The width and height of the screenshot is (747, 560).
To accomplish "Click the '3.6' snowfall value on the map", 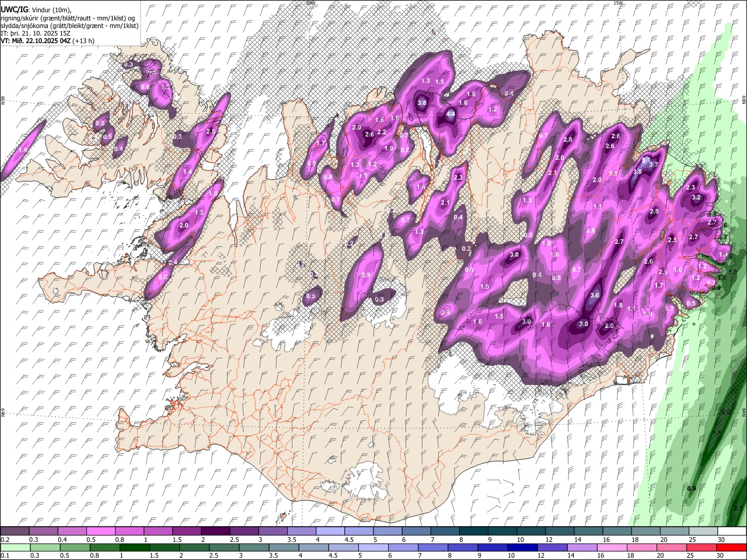I will [595, 295].
